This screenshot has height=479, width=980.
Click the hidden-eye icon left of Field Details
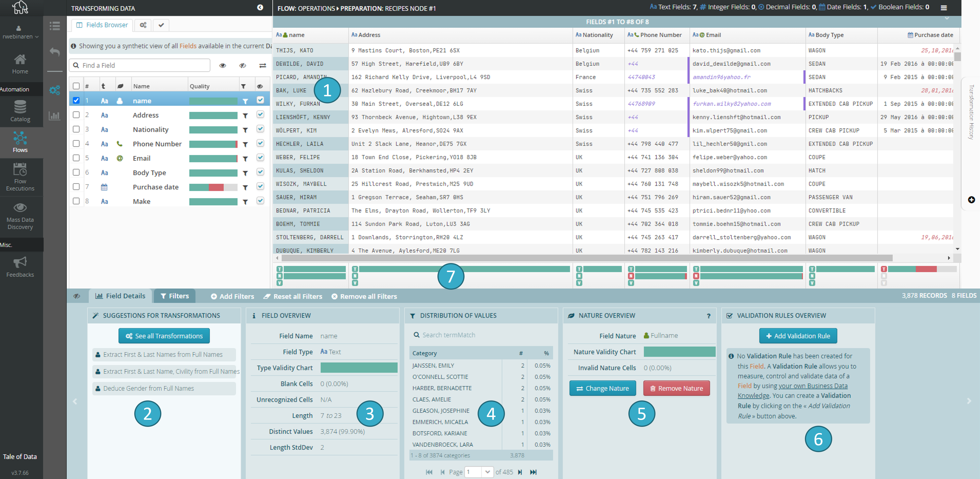pyautogui.click(x=77, y=296)
